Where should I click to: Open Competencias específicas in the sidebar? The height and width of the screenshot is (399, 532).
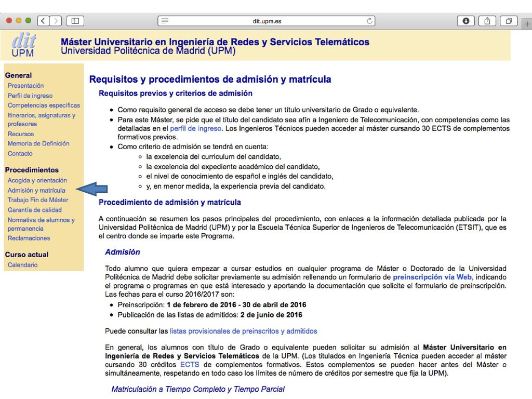tap(44, 105)
